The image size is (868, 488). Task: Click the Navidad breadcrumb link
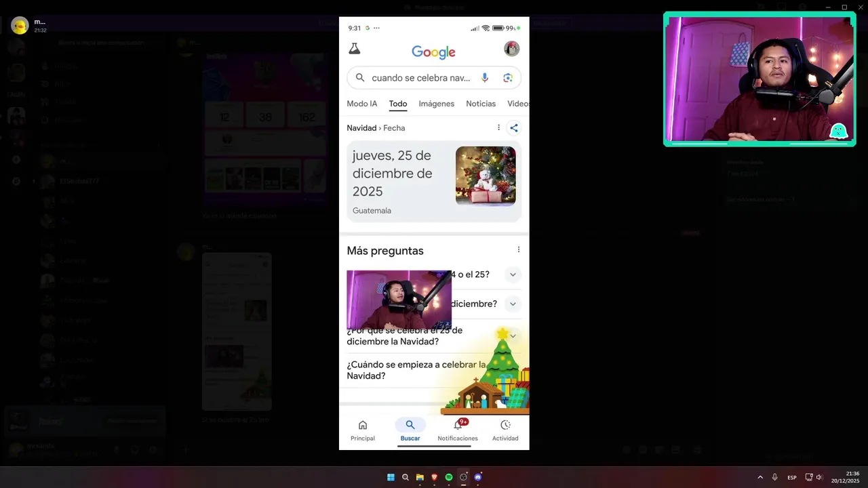[x=361, y=128]
